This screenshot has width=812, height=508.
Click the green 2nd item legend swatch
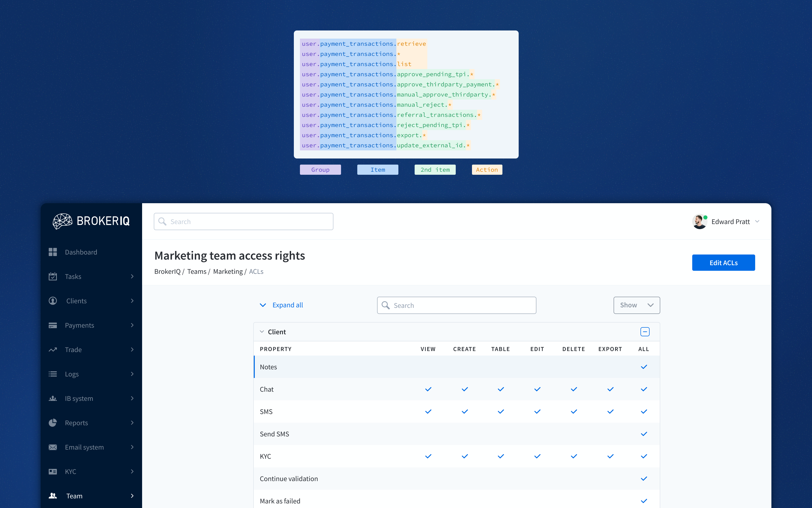[x=435, y=170]
